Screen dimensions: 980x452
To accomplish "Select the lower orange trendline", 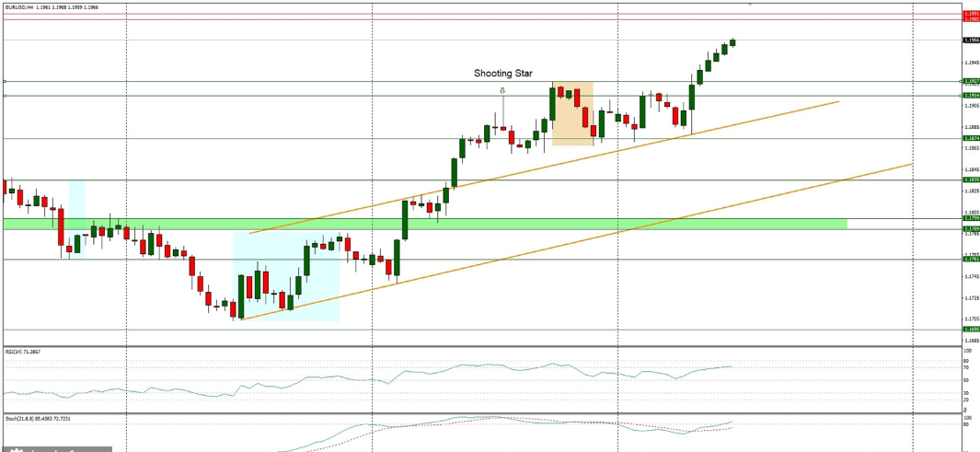I will (576, 242).
